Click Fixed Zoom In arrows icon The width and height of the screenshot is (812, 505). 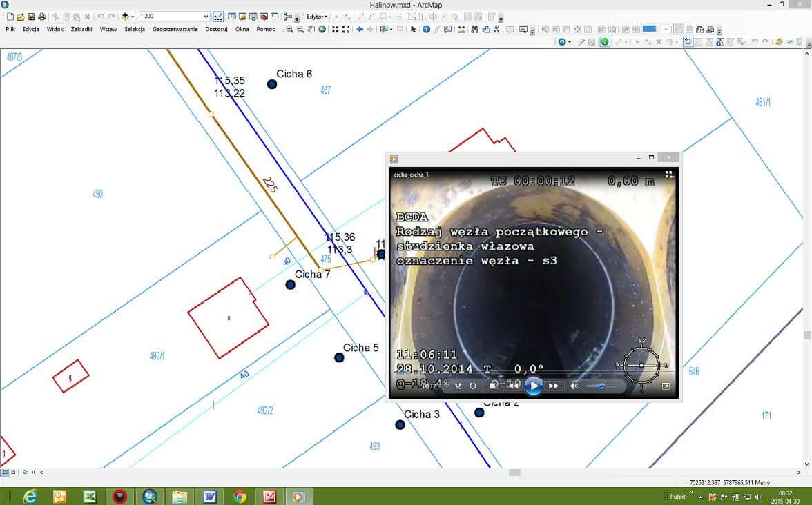[335, 30]
